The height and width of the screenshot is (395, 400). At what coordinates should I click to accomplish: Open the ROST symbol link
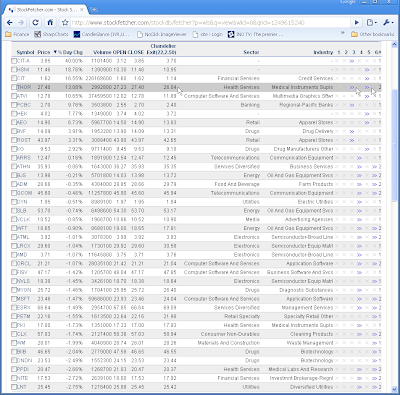point(24,140)
